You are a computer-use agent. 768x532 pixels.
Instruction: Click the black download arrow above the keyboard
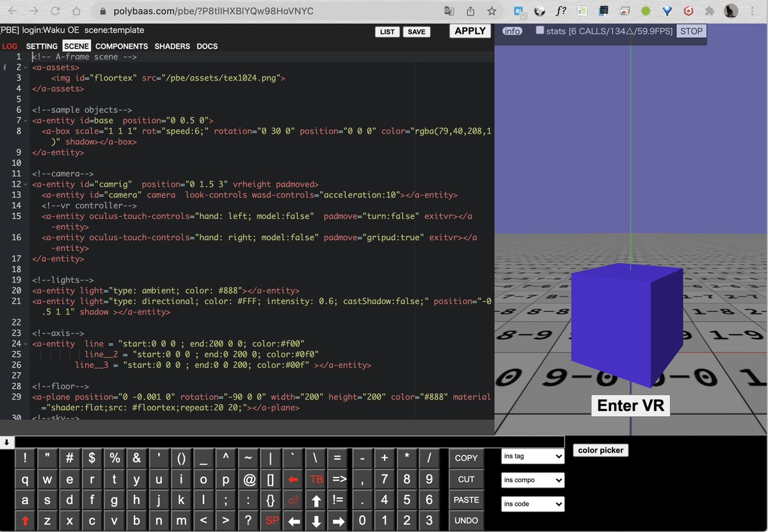pyautogui.click(x=7, y=441)
